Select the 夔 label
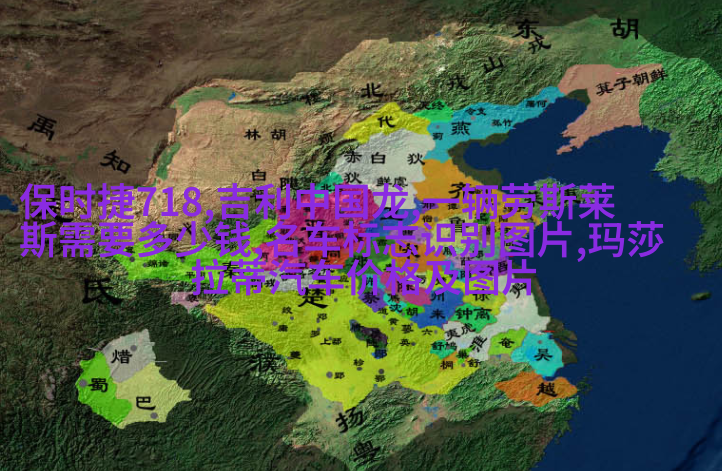Viewport: 722px width, 471px height. point(295,355)
